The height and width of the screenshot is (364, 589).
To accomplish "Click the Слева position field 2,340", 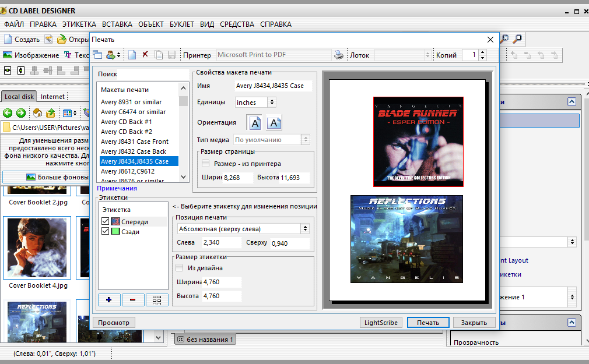I will [x=222, y=242].
